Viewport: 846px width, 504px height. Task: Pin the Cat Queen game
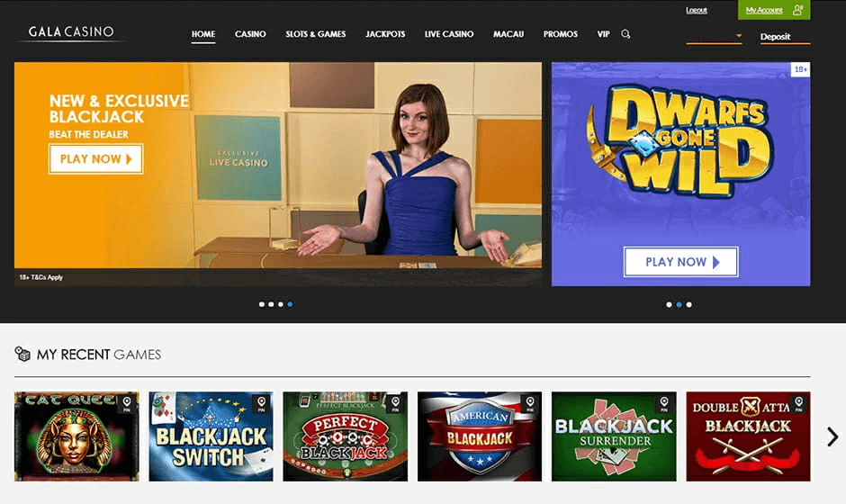[127, 402]
